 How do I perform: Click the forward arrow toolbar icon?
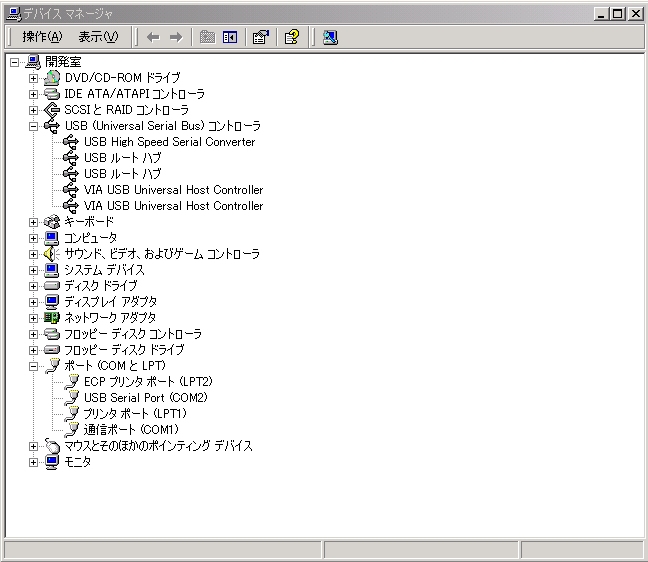point(176,38)
